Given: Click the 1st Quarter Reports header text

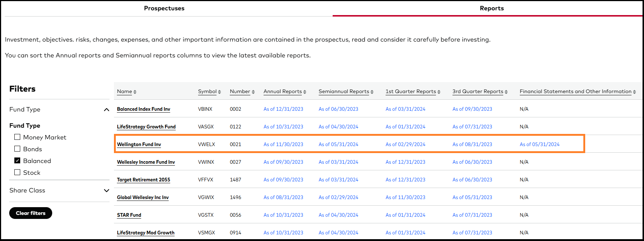Looking at the screenshot, I should pyautogui.click(x=411, y=92).
